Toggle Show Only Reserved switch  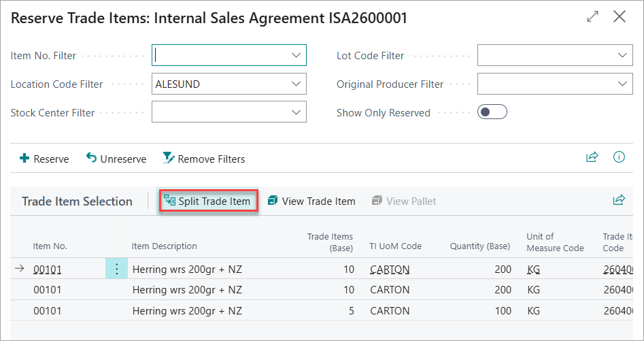point(492,112)
